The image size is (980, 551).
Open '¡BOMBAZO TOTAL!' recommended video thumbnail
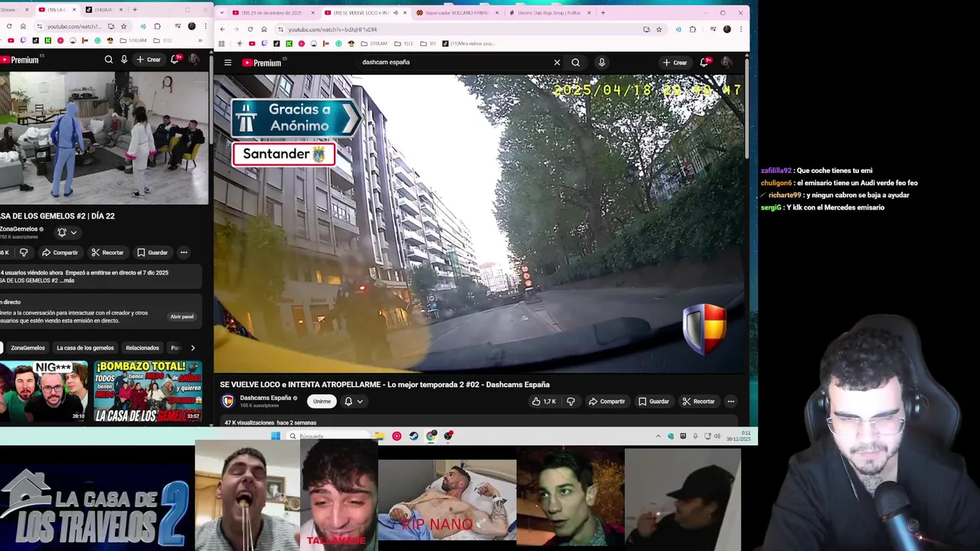(148, 391)
